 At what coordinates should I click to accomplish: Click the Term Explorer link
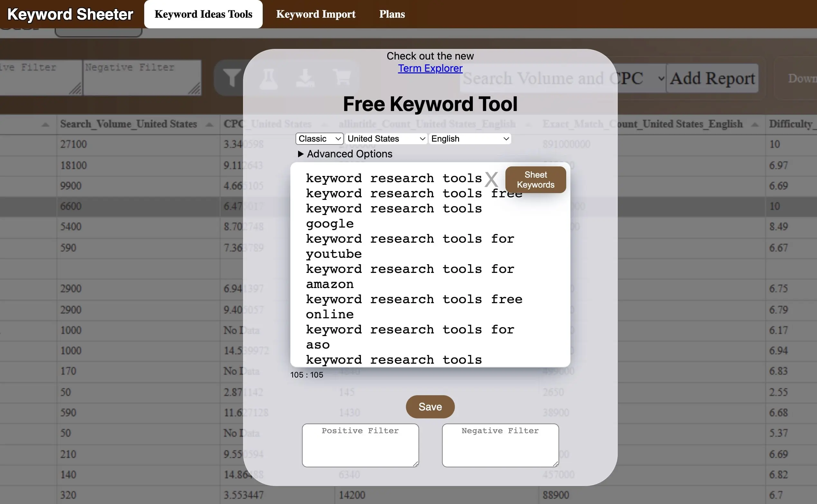(430, 68)
